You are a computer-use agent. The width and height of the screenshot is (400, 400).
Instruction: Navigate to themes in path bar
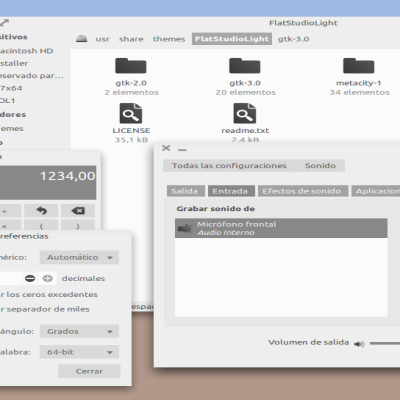[169, 39]
